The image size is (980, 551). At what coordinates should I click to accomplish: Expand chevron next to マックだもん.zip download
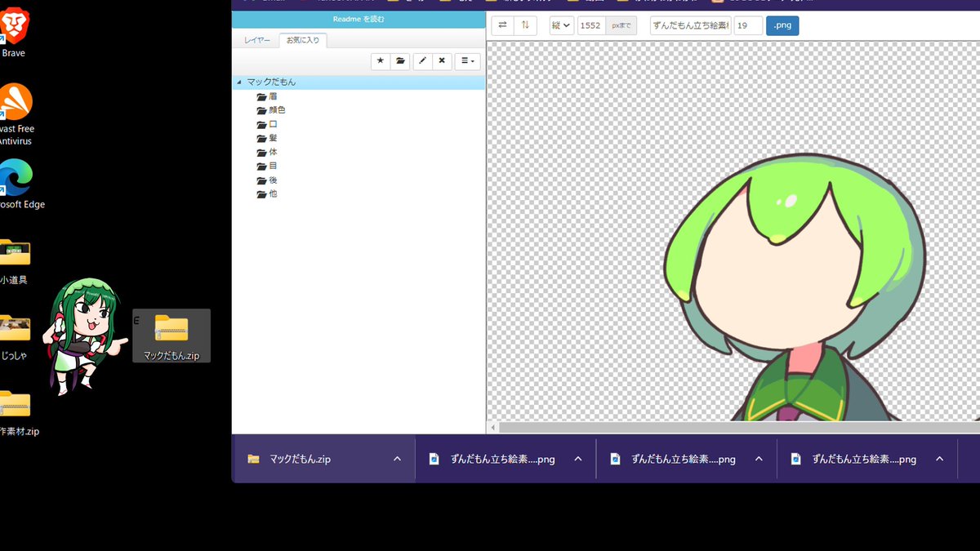[x=398, y=459]
